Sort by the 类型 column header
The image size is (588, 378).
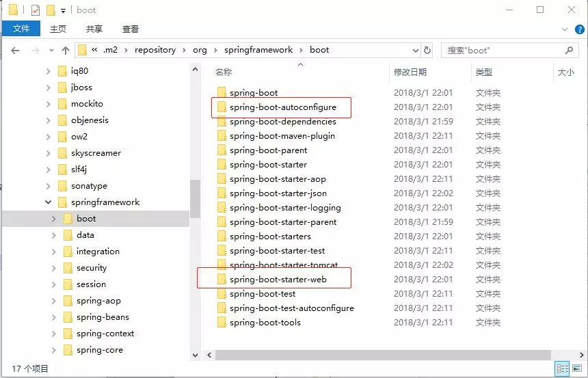484,72
